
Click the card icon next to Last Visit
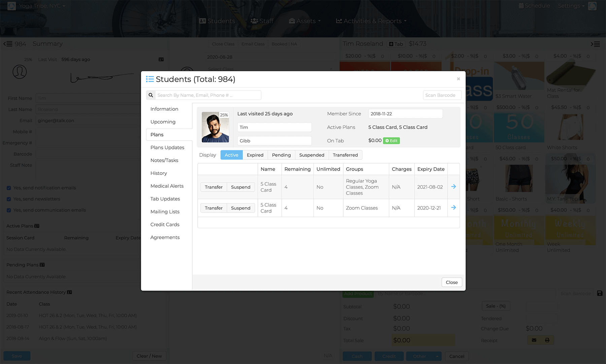(x=161, y=60)
